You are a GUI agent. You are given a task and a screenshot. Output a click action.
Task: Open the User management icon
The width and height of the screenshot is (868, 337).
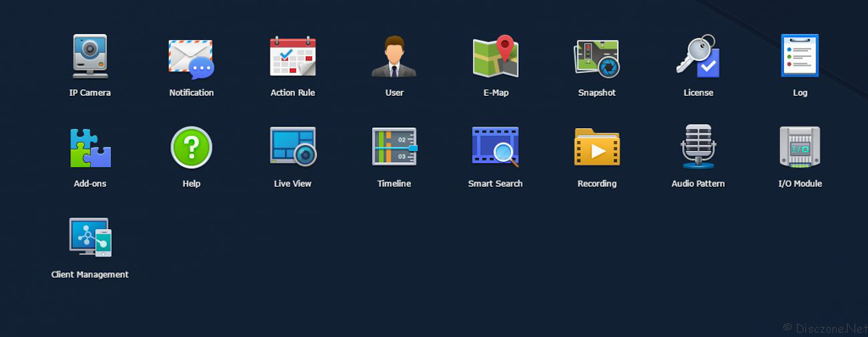pyautogui.click(x=393, y=57)
